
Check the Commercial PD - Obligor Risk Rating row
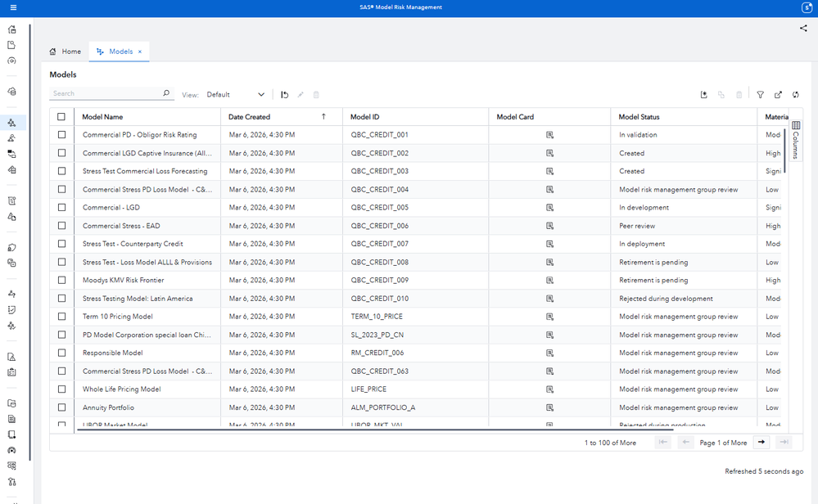pos(61,135)
